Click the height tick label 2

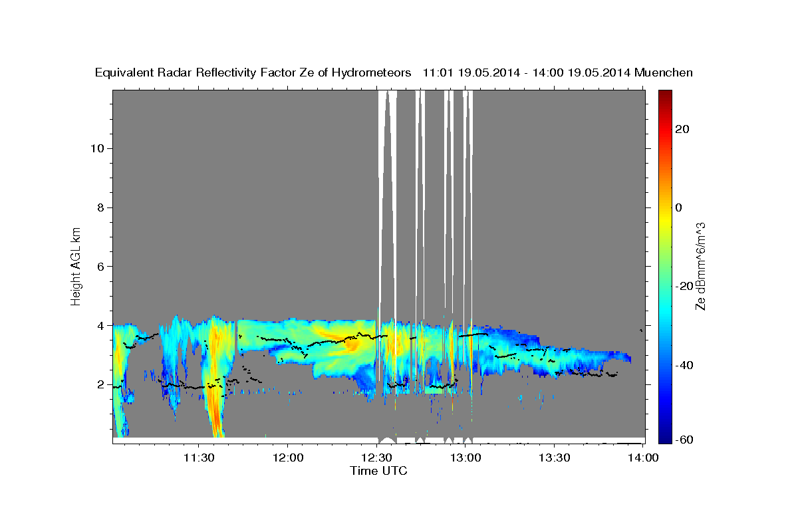tap(101, 384)
